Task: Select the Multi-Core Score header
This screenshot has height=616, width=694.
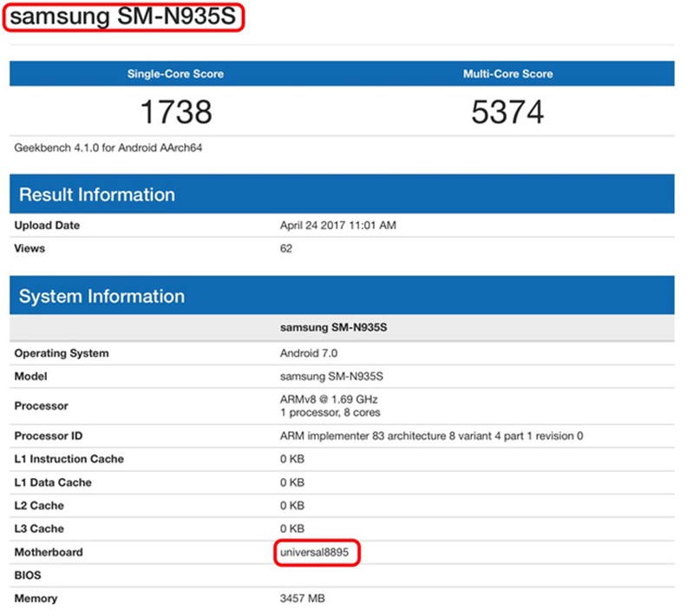Action: click(507, 74)
